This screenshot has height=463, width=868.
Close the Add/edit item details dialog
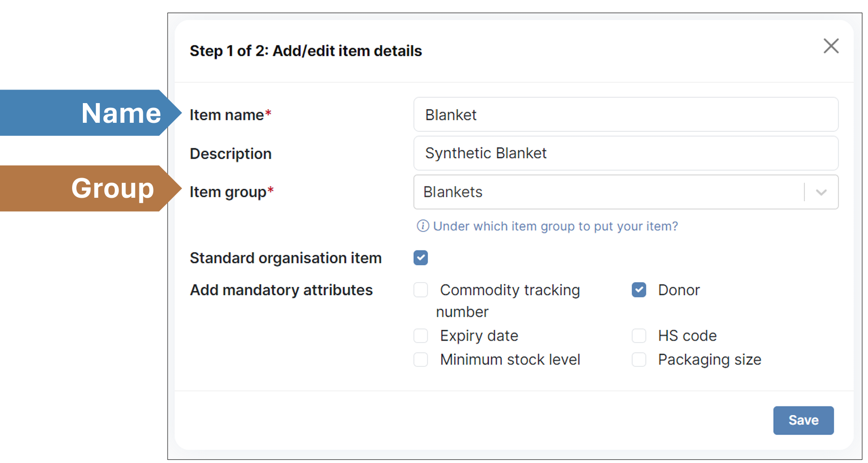[x=831, y=46]
